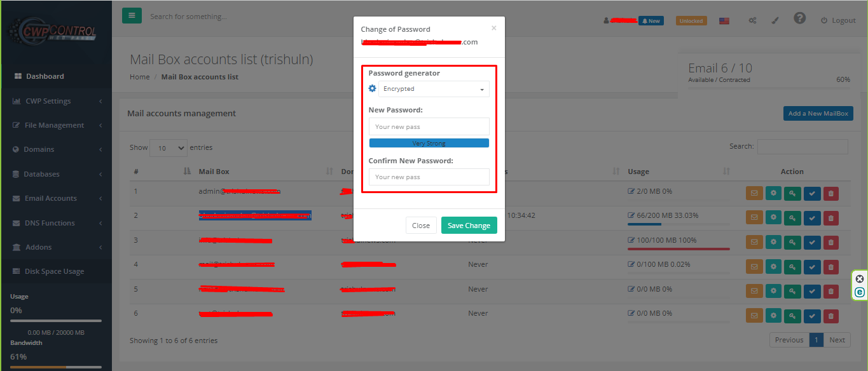Click the teal gear icon in row 1

pyautogui.click(x=773, y=194)
